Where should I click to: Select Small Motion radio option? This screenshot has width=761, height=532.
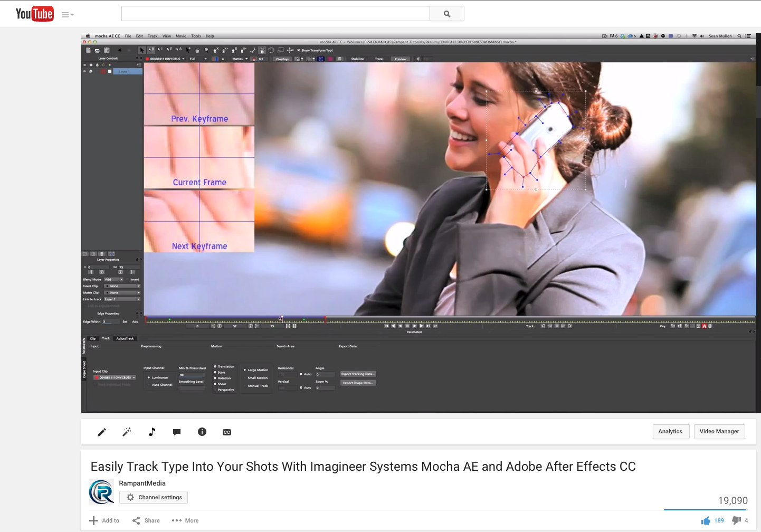tap(256, 378)
